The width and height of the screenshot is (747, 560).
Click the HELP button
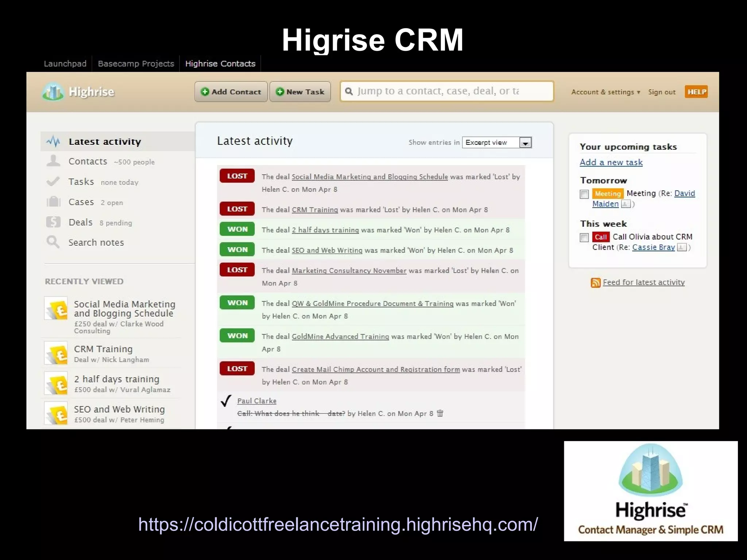point(696,92)
